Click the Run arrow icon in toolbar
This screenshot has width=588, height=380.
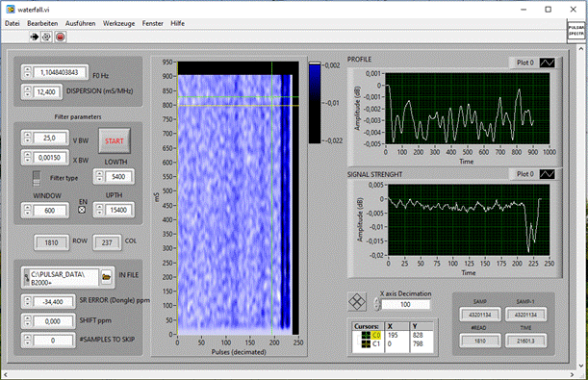pyautogui.click(x=35, y=37)
